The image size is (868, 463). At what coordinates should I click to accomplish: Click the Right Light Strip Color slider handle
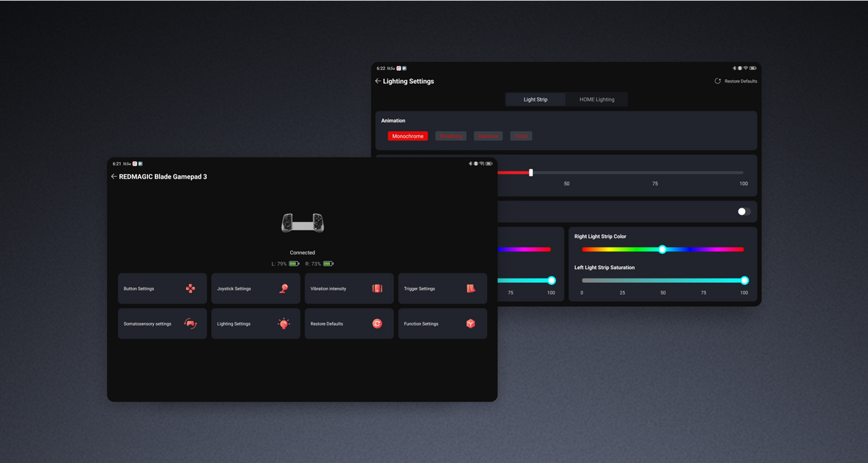coord(662,250)
